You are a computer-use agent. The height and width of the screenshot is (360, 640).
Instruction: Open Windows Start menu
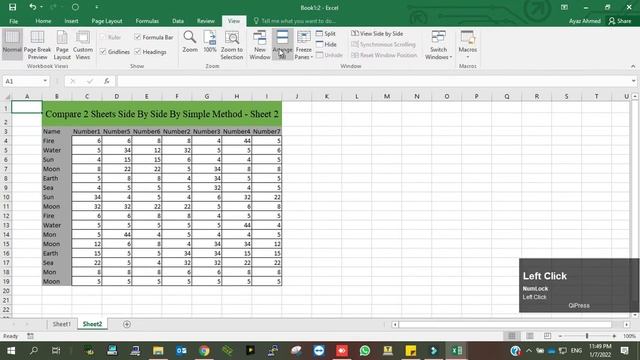pos(11,350)
